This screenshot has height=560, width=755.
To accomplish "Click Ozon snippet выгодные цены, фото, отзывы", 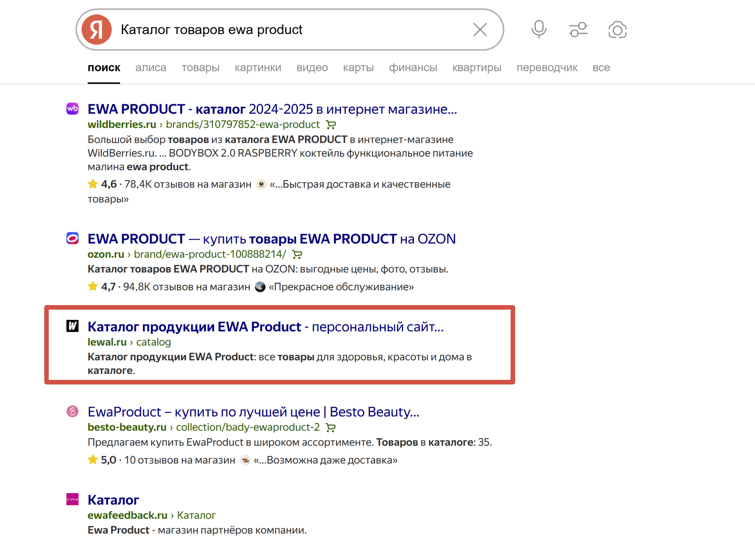I will click(374, 269).
